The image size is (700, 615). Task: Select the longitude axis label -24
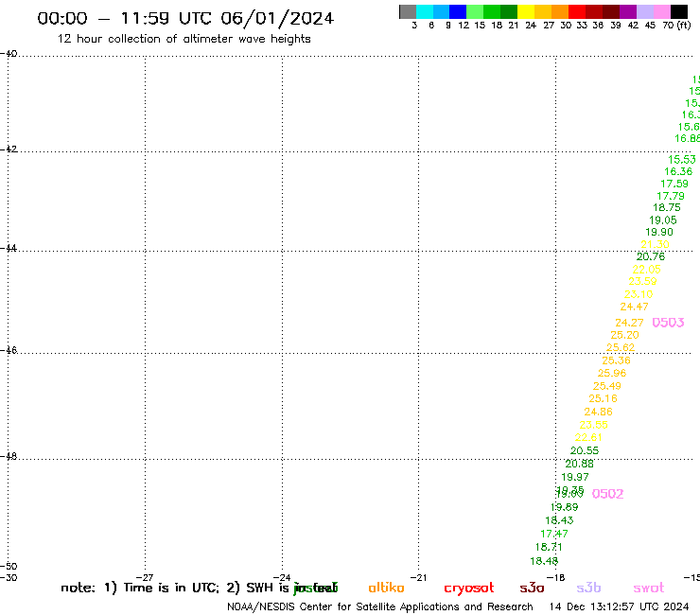tap(282, 577)
